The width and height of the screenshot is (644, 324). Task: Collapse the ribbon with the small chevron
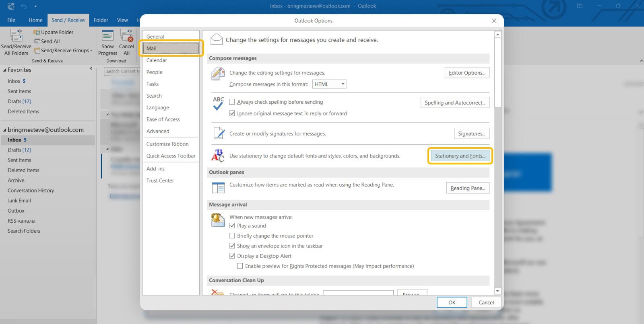click(641, 61)
